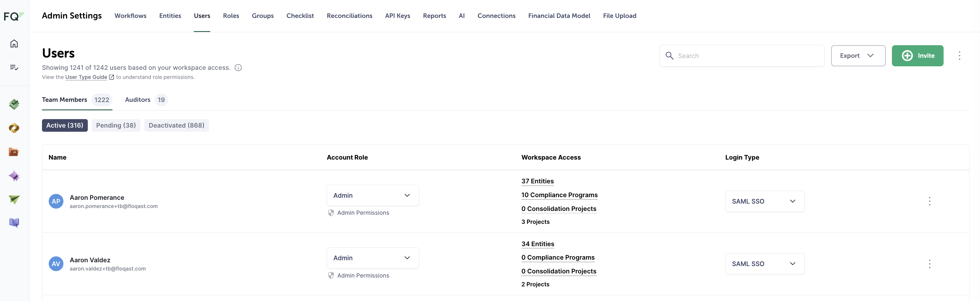Open the Reconciliations tab
Viewport: 980px width, 301px height.
pyautogui.click(x=350, y=16)
